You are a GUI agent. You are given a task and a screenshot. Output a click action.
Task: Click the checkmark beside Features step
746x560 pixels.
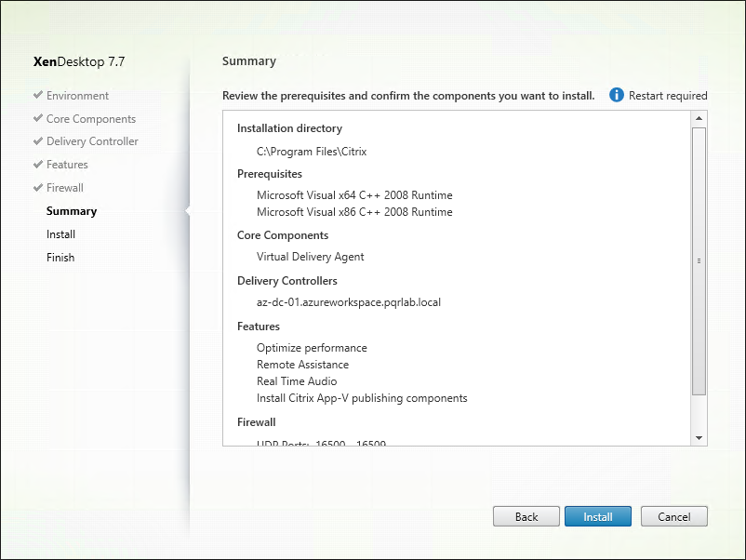(38, 164)
